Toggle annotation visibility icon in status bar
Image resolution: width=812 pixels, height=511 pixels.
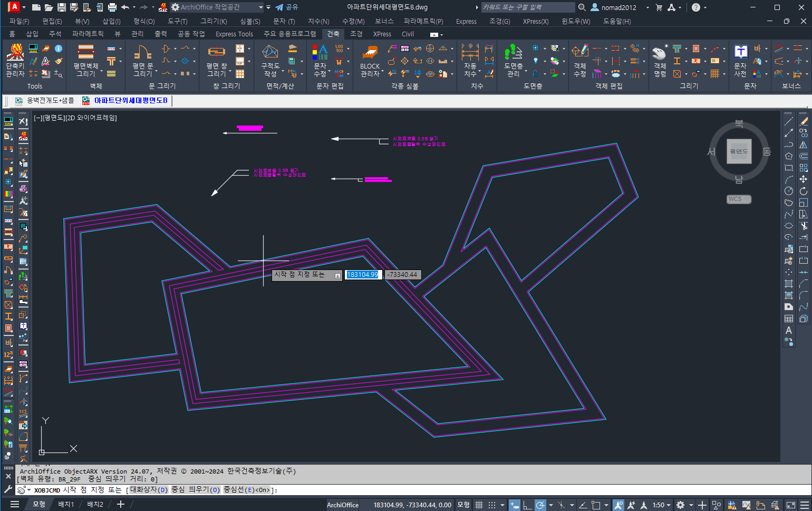point(618,505)
